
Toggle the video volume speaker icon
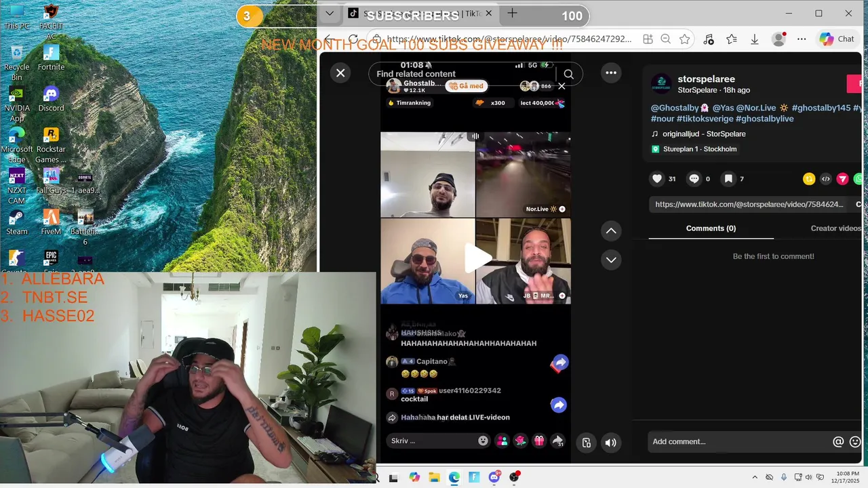610,443
